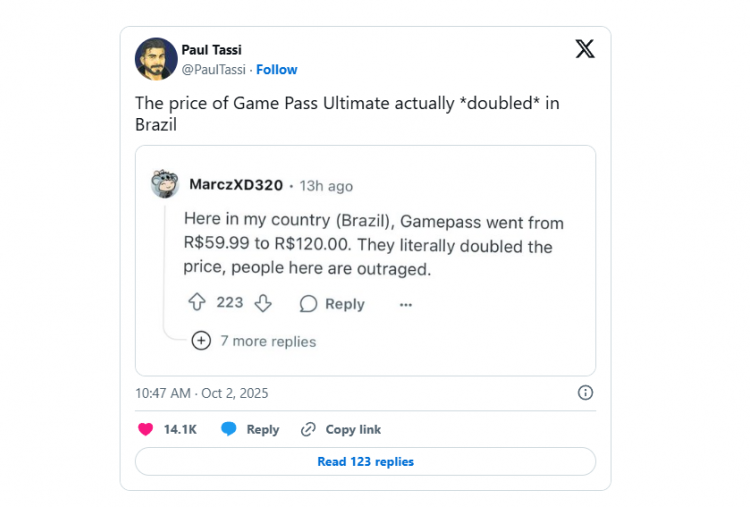Open the tweet info icon

coord(585,393)
